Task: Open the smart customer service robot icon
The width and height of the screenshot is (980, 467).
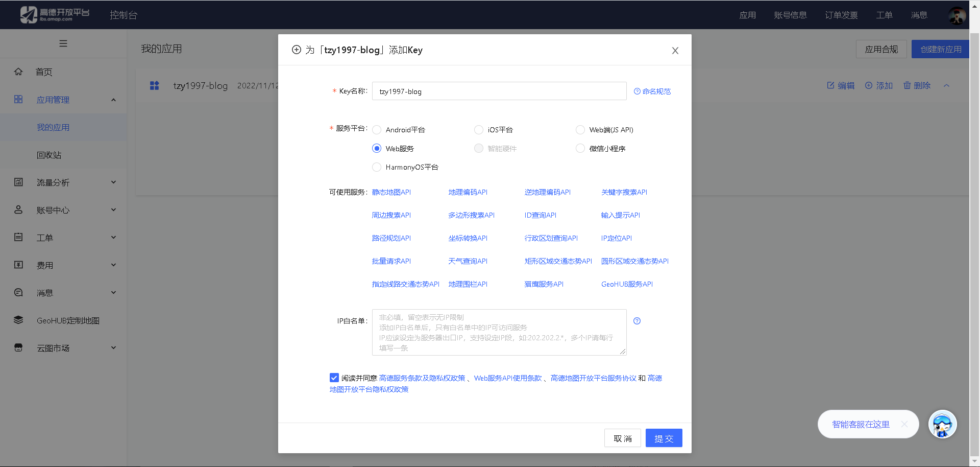Action: click(942, 424)
